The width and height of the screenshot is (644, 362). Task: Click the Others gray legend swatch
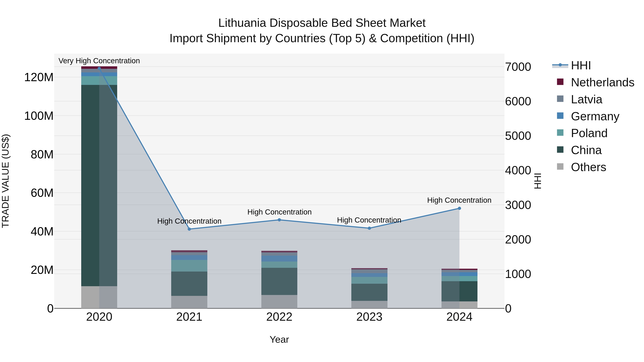(560, 166)
